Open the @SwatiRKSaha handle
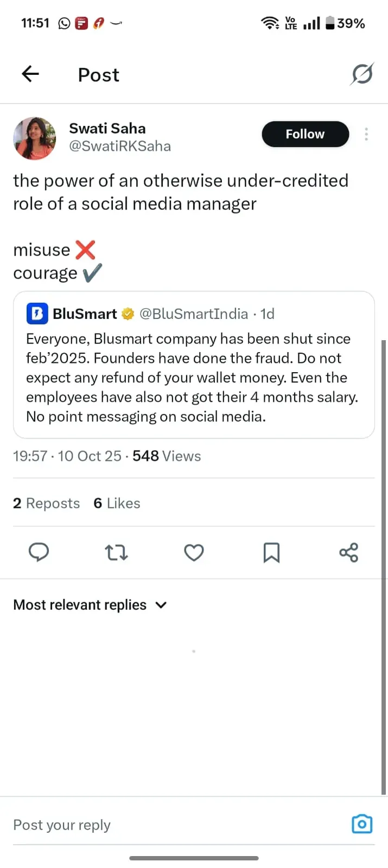The width and height of the screenshot is (388, 868). (120, 146)
